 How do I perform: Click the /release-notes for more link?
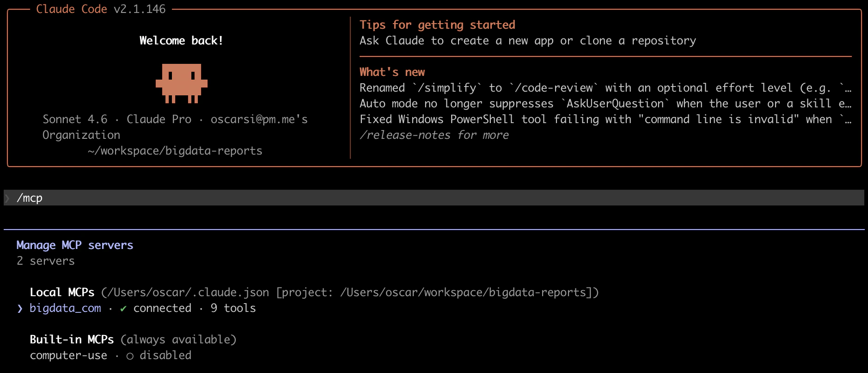click(434, 135)
